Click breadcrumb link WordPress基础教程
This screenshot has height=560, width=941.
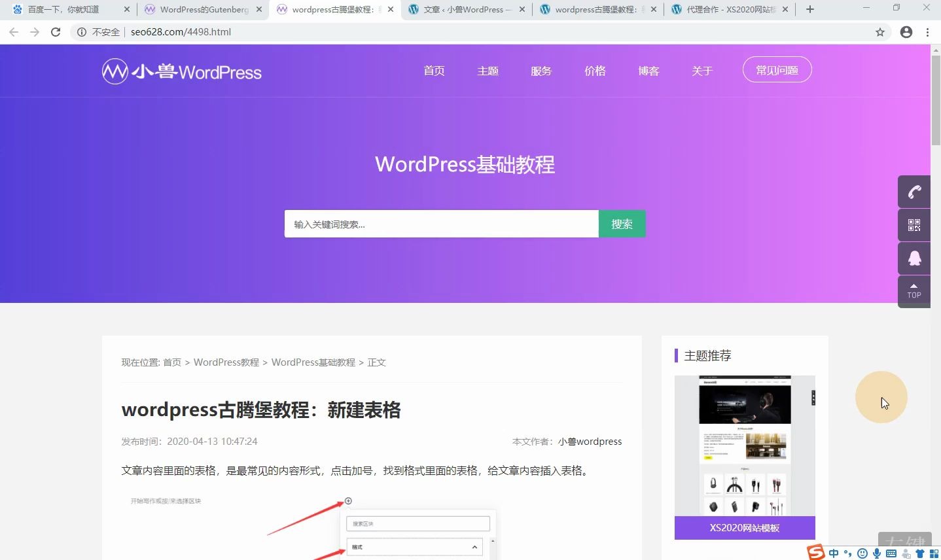coord(313,362)
